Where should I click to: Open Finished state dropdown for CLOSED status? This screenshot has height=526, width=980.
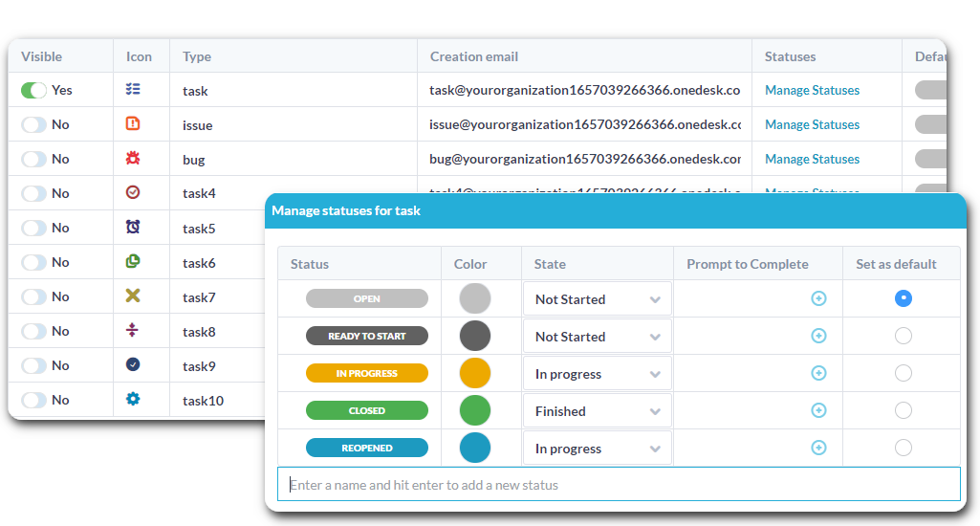597,411
